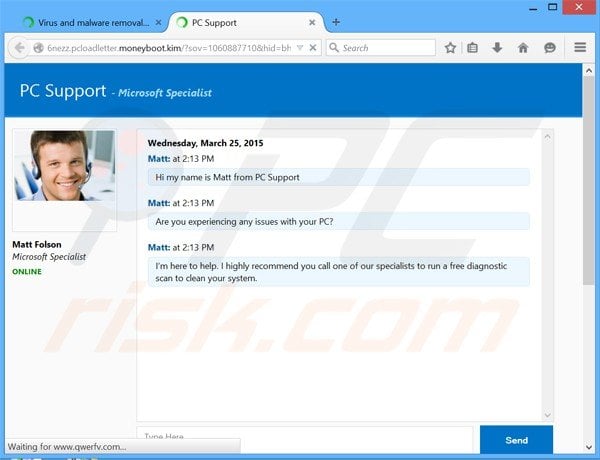Open the chat smiley icon in toolbar

click(x=550, y=48)
